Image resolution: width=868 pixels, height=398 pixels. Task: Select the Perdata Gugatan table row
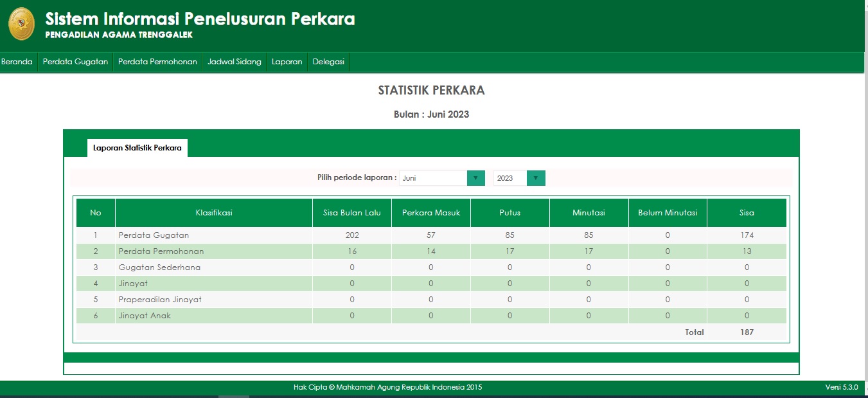click(154, 235)
